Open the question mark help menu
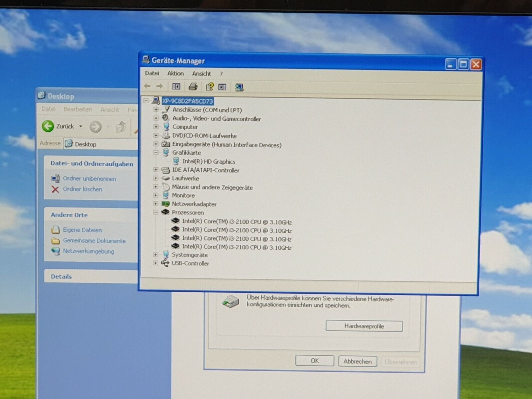Image resolution: width=532 pixels, height=399 pixels. 221,74
